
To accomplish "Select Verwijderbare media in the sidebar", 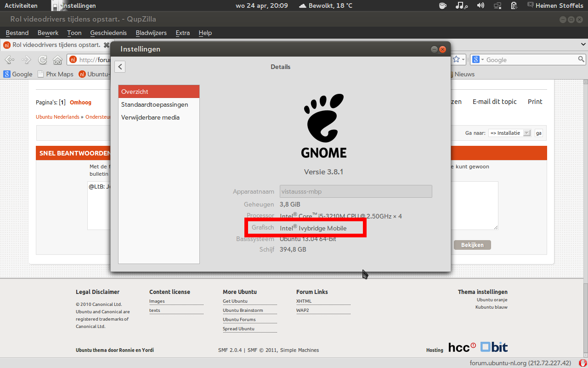I will (x=159, y=117).
